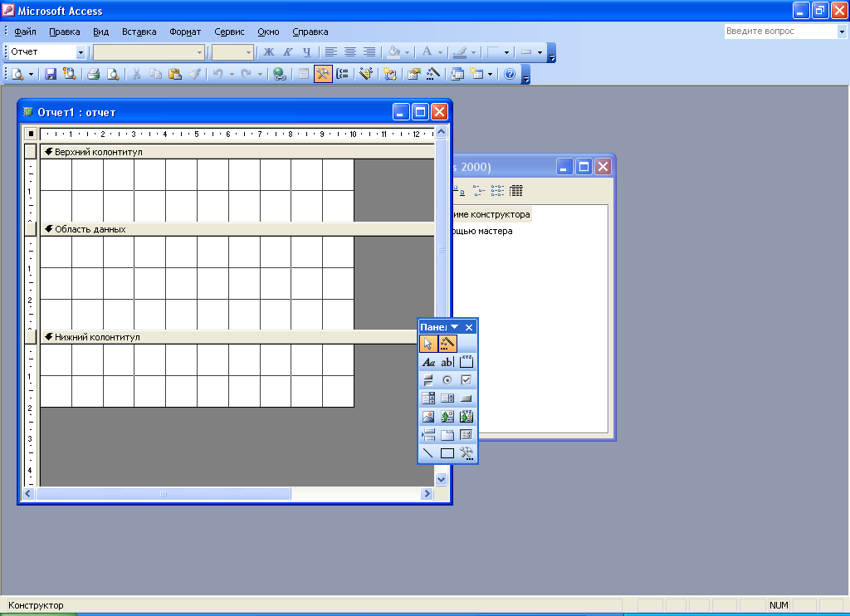
Task: Select the Page Break tool
Action: pos(428,435)
